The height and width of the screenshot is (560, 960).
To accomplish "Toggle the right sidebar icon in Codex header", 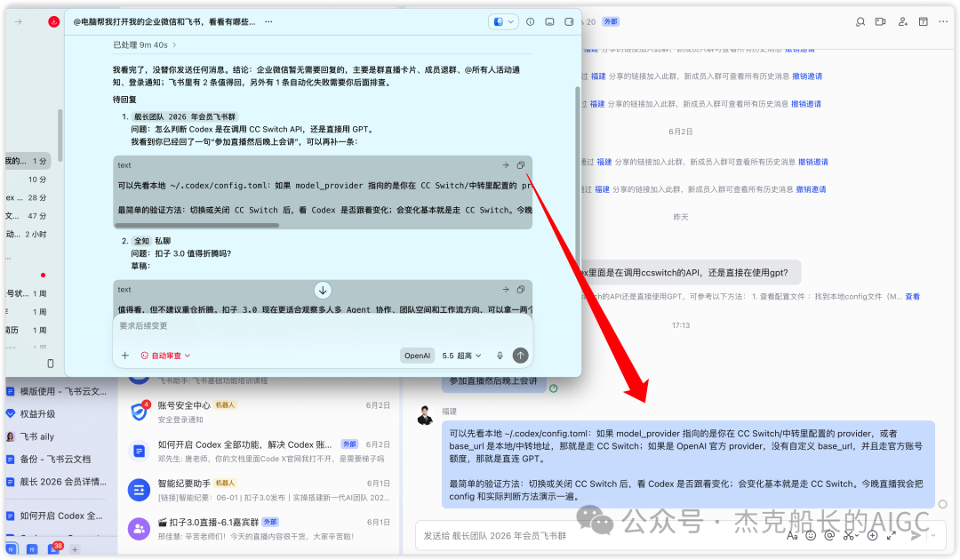I will click(569, 21).
